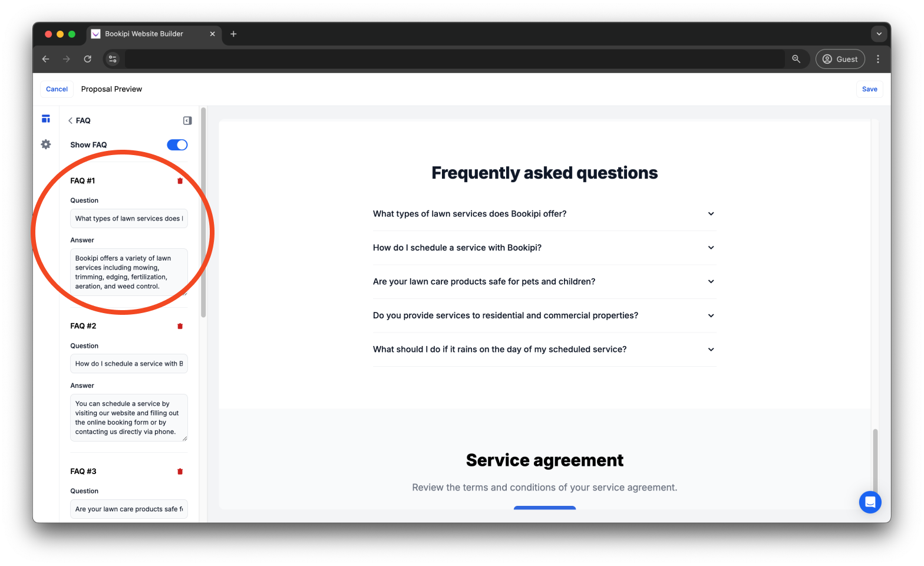Click the left panel scrollbar
The image size is (924, 566).
click(x=203, y=212)
